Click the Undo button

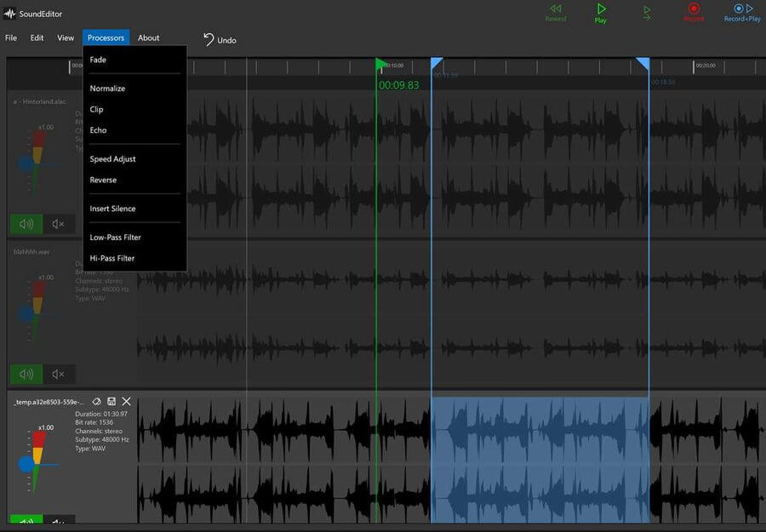[220, 39]
